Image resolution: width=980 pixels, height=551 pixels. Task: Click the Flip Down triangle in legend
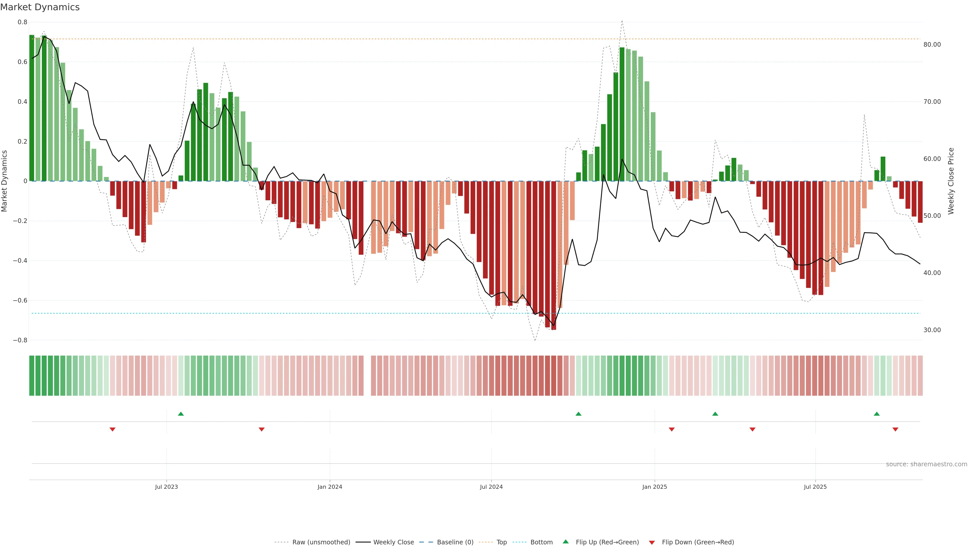[x=652, y=543]
